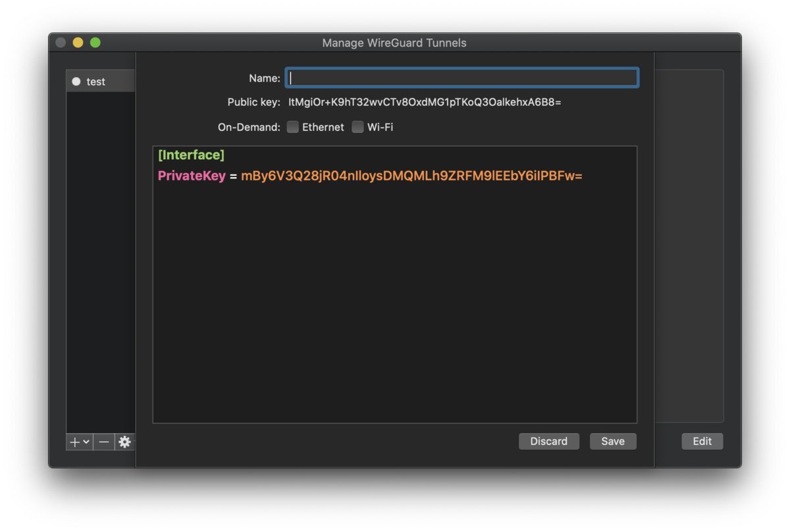Viewport: 790px width, 532px height.
Task: Remove tunnel with minus button
Action: pos(103,442)
